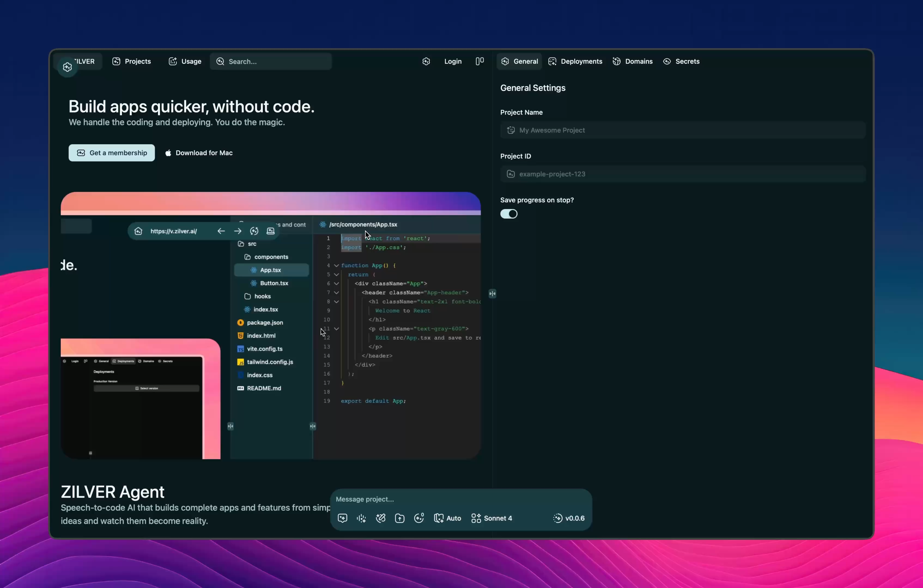Screen dimensions: 923x588
Task: Click the splitter handle between tree and editor
Action: point(313,426)
